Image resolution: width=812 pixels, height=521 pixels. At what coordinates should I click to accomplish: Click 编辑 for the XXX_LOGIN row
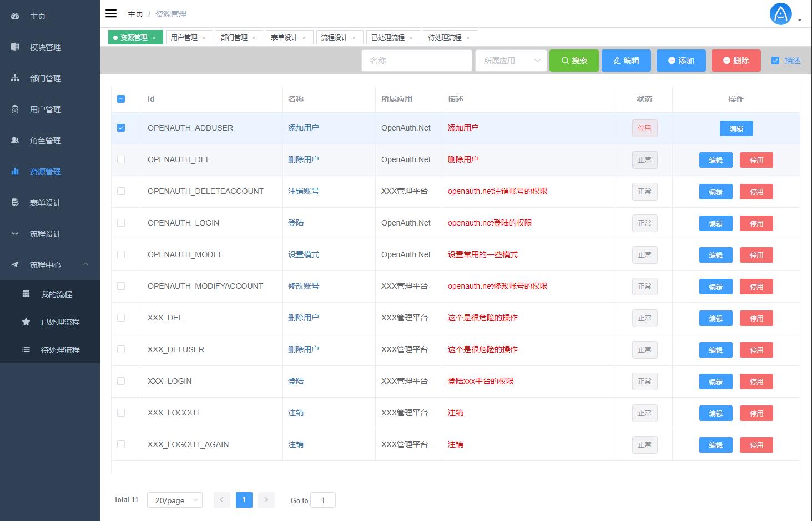point(716,382)
